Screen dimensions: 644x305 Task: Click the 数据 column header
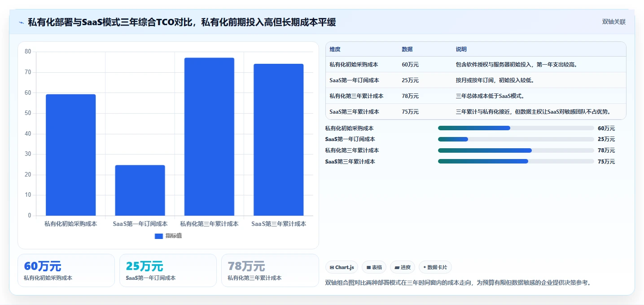click(407, 49)
